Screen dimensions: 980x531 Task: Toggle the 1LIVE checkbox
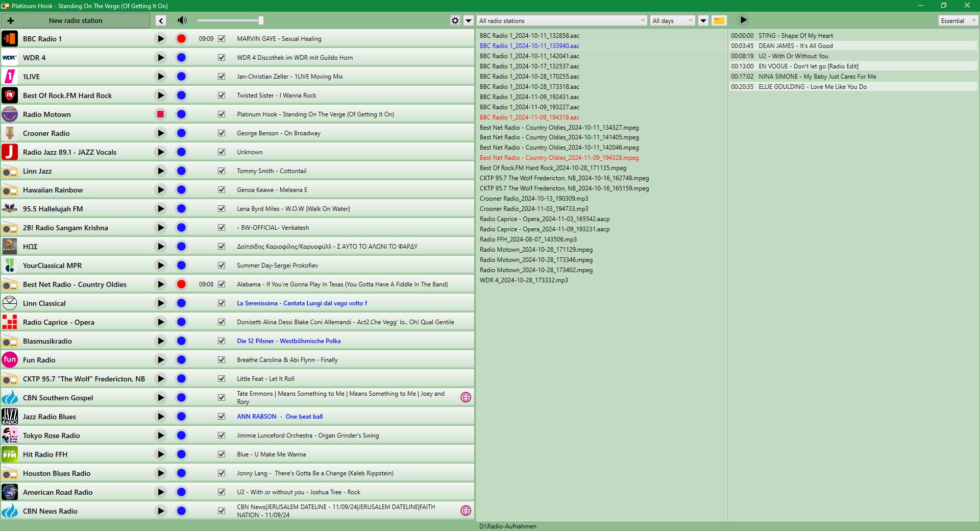[222, 77]
